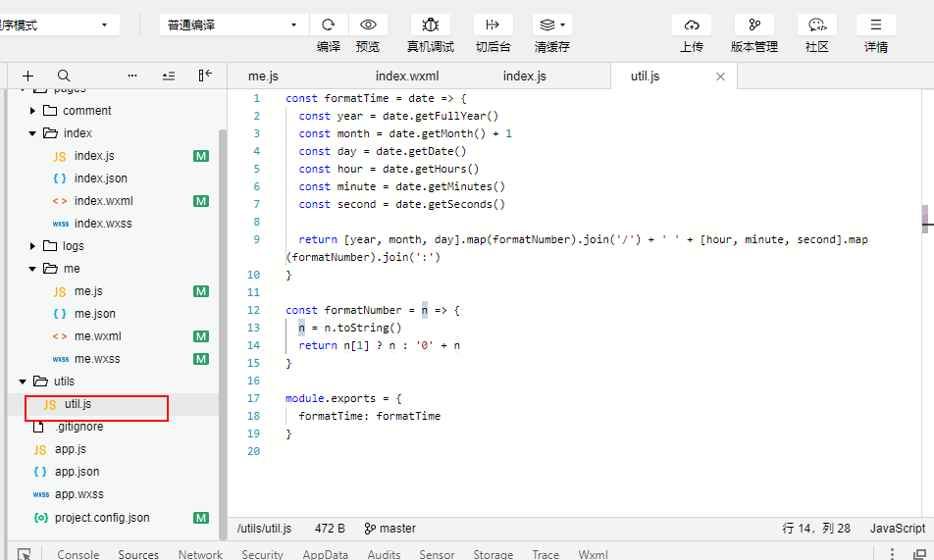Expand the logs folder
This screenshot has height=560, width=934.
[x=32, y=246]
